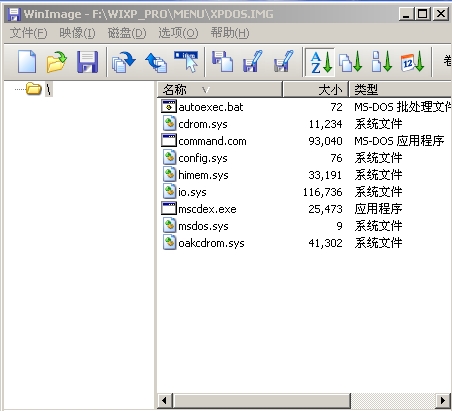Viewport: 452px width, 411px height.
Task: Click the select image toolbar icon
Action: pyautogui.click(x=186, y=61)
